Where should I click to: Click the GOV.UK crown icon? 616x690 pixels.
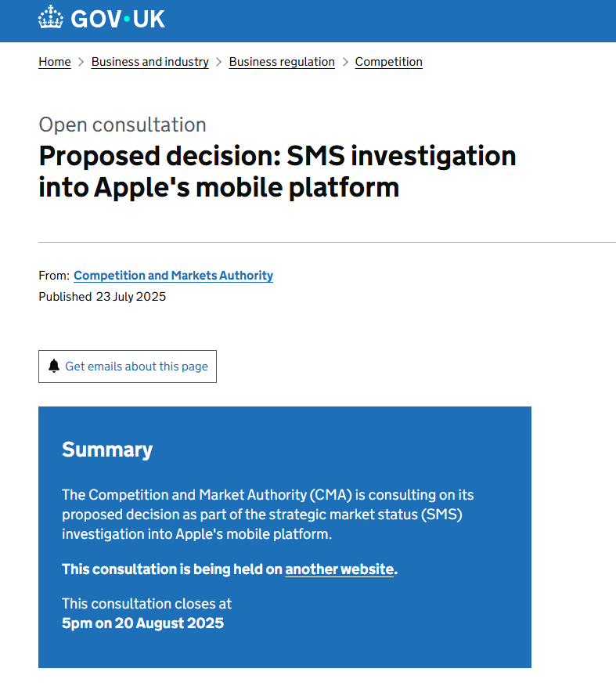click(51, 18)
